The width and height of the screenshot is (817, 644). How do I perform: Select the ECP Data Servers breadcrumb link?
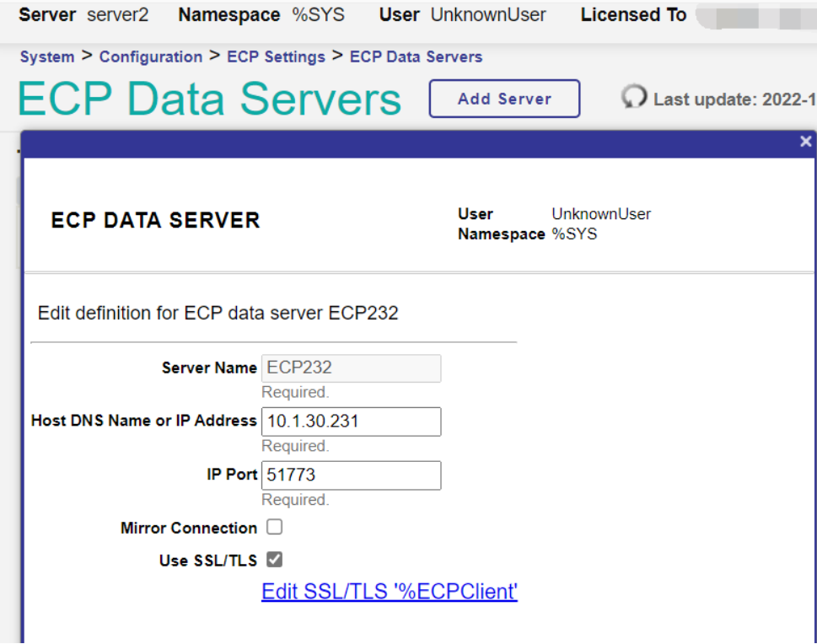(x=416, y=57)
